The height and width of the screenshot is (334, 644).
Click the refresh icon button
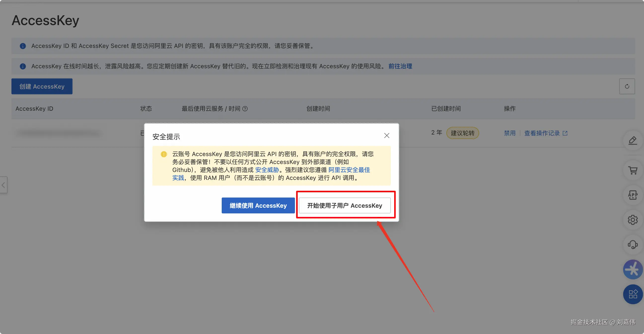click(x=627, y=86)
